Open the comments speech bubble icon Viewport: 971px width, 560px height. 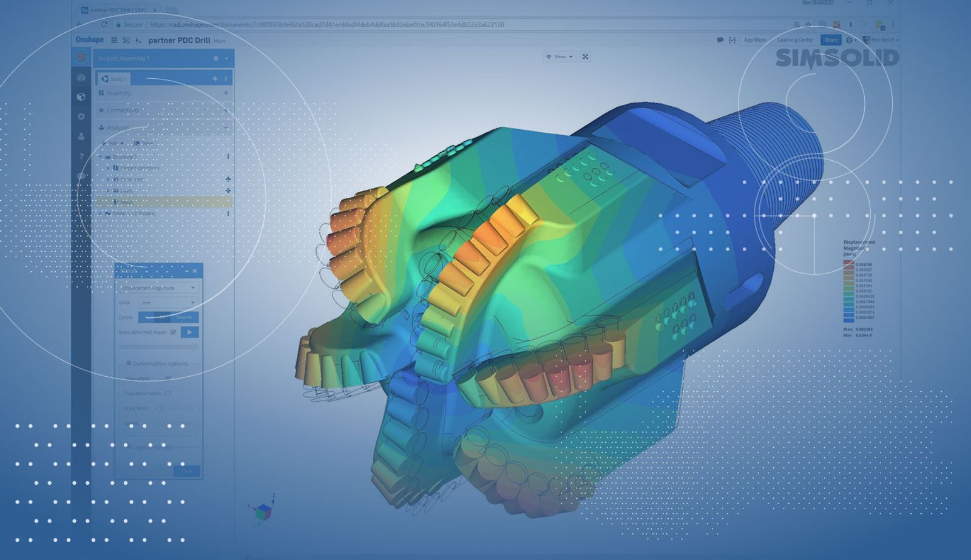[x=720, y=40]
